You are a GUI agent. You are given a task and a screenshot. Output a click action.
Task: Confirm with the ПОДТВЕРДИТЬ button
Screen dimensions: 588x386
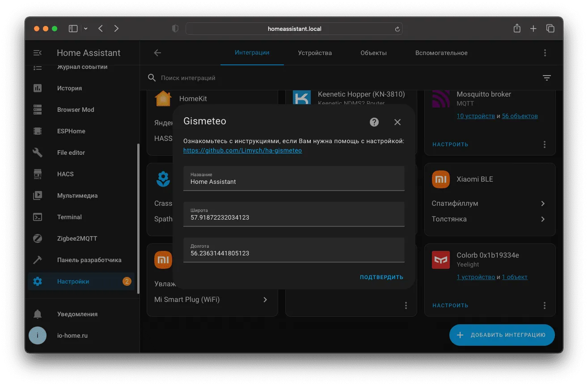click(x=381, y=277)
